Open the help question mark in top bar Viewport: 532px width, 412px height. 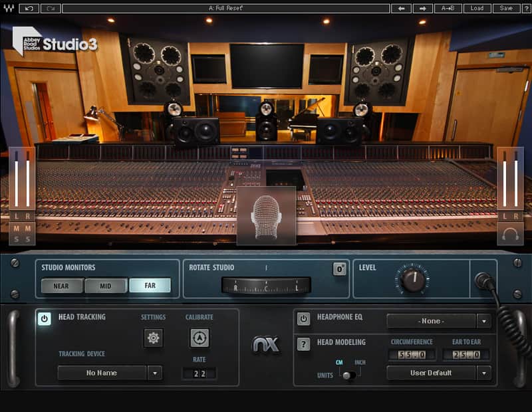tap(526, 8)
